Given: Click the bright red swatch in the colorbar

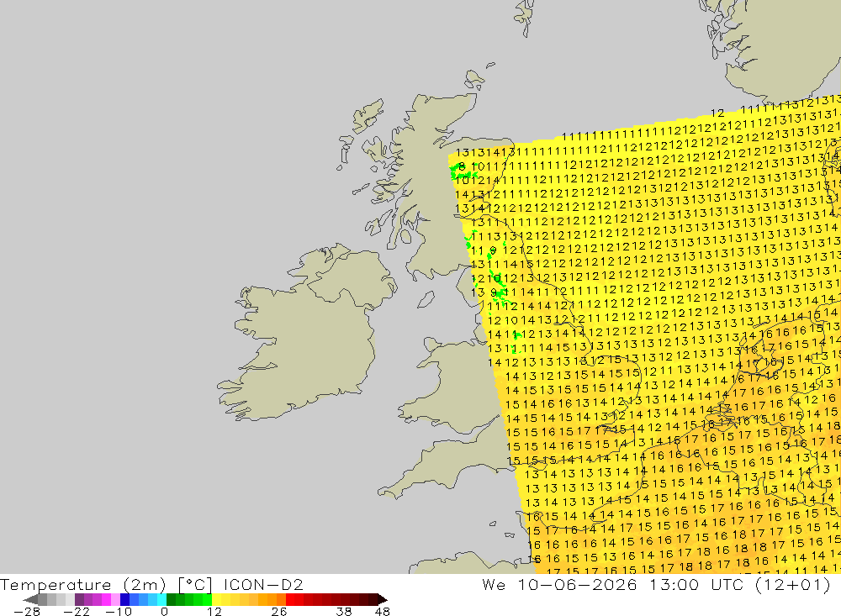Looking at the screenshot, I should tap(290, 600).
